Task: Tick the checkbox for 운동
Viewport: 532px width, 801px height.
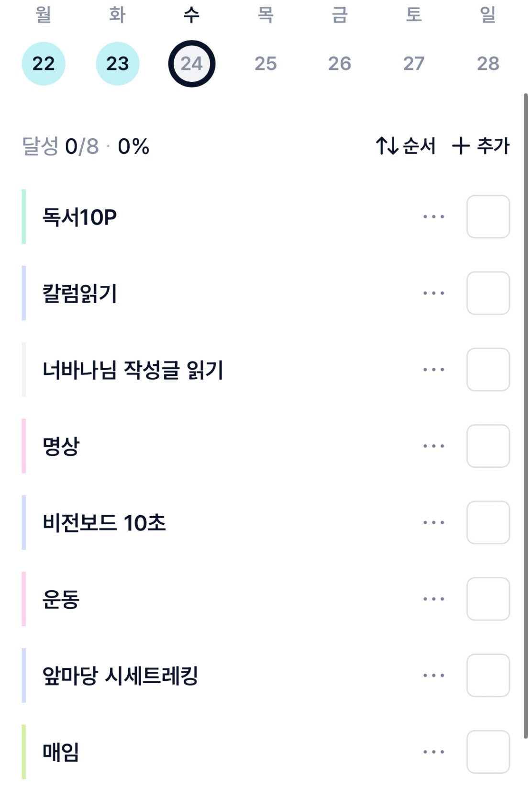Action: coord(488,599)
